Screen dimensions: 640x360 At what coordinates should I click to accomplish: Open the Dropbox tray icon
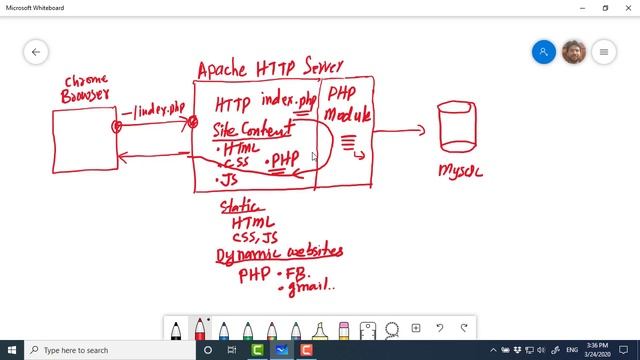pos(517,350)
